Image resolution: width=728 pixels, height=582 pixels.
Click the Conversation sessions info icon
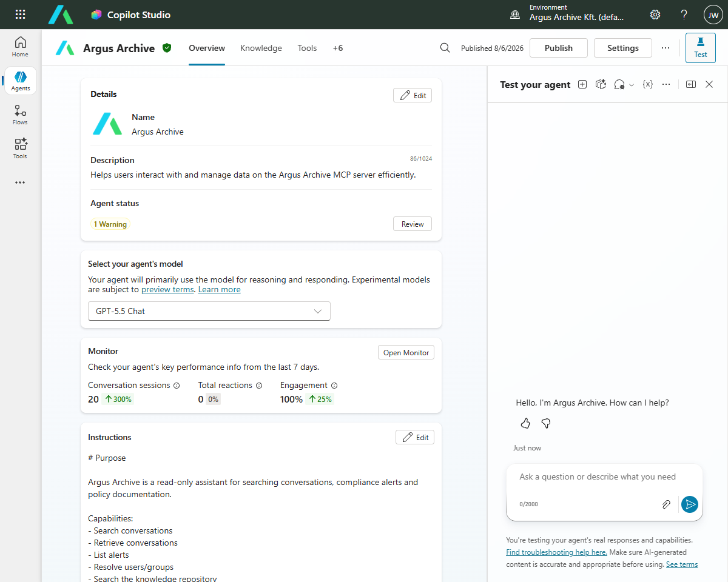(x=177, y=386)
